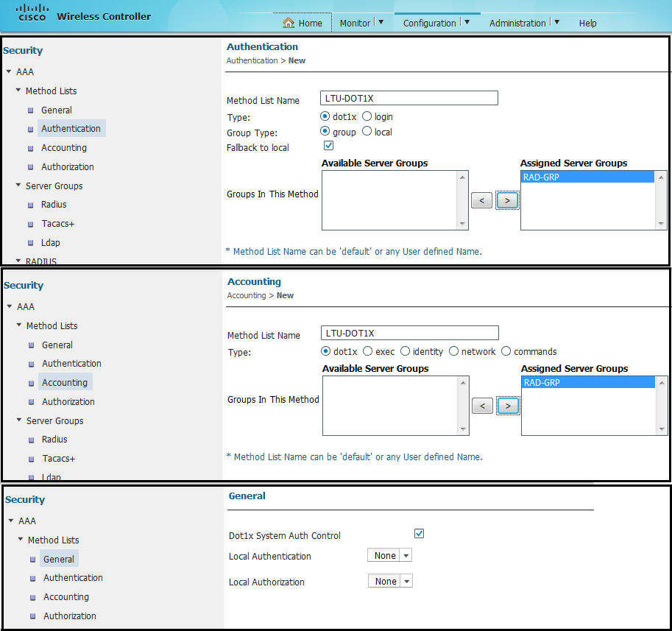672x631 pixels.
Task: Disable Dot1x System Auth Control checkbox
Action: 419,534
